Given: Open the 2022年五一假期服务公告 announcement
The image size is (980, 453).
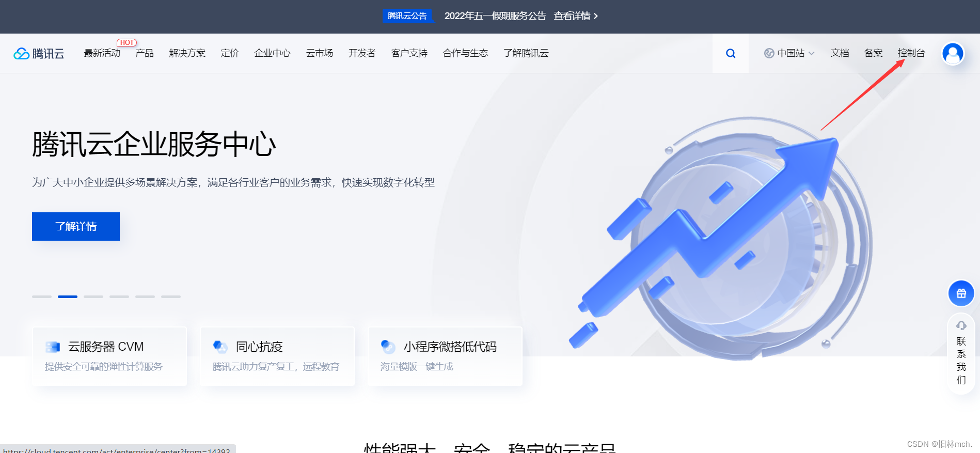Looking at the screenshot, I should (x=495, y=16).
